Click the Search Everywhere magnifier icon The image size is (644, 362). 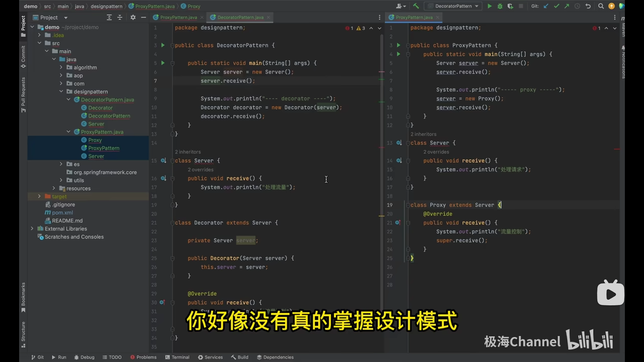(601, 6)
